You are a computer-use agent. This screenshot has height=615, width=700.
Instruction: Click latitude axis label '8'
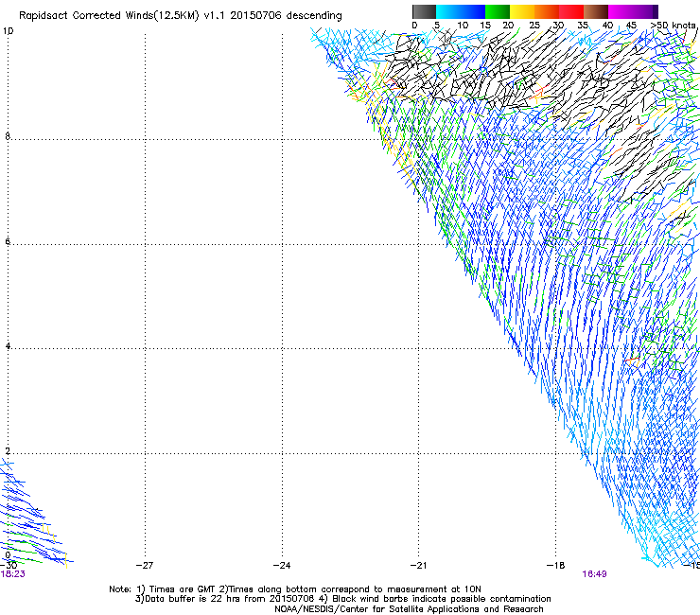pyautogui.click(x=8, y=136)
